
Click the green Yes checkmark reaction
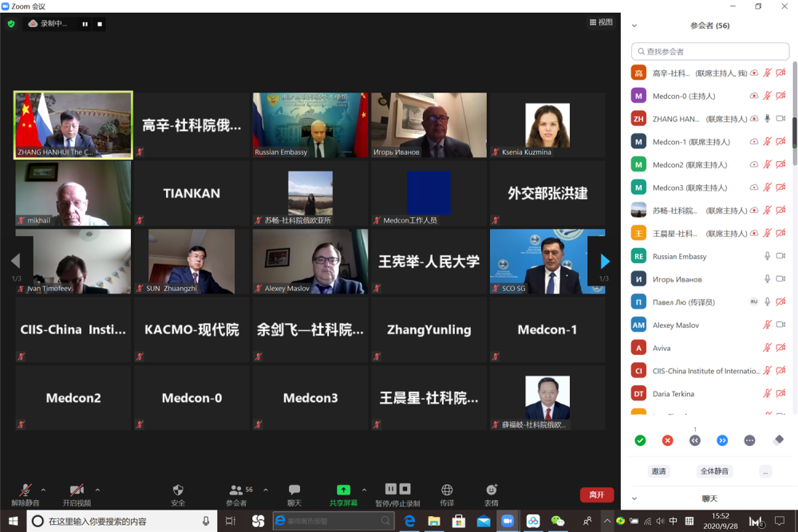640,440
